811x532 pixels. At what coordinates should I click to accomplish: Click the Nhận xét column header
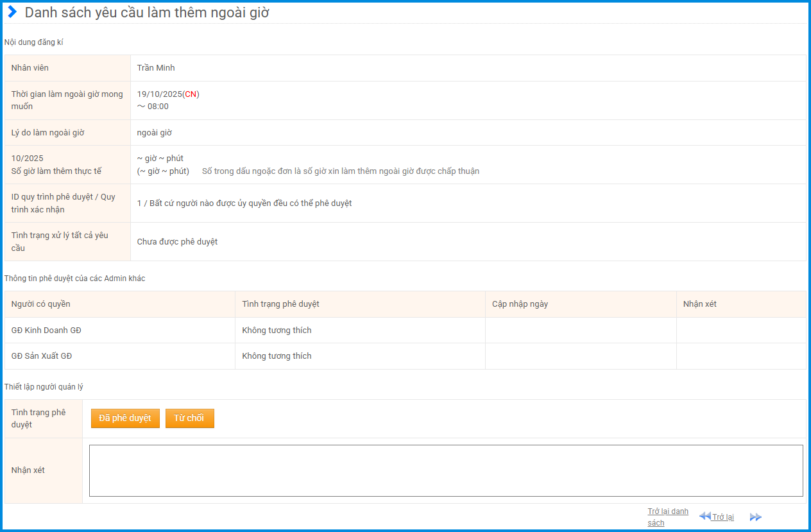(x=699, y=304)
